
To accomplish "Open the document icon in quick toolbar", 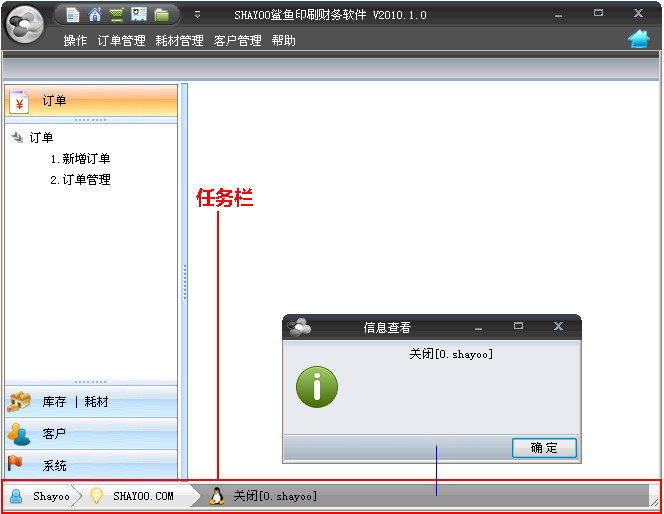I will point(73,15).
